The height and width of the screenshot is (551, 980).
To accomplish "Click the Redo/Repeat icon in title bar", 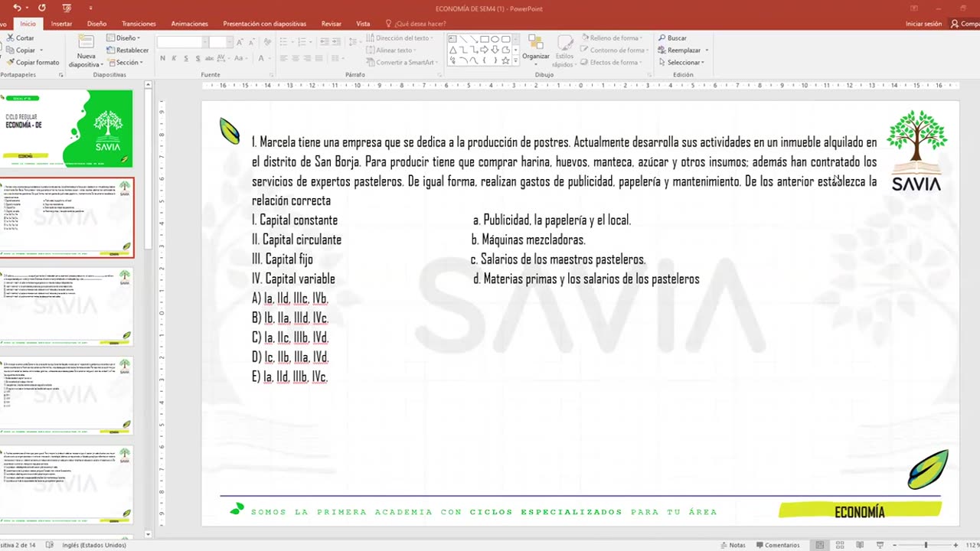I will [x=41, y=8].
